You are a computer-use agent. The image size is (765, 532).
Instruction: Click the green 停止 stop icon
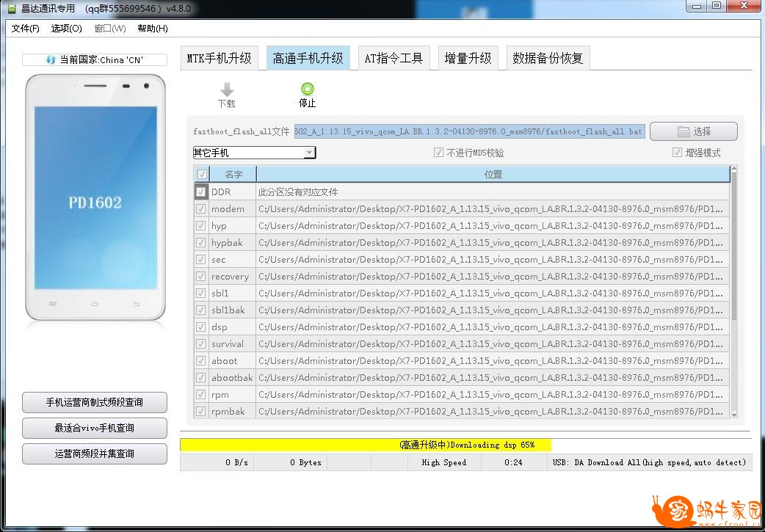pos(308,89)
